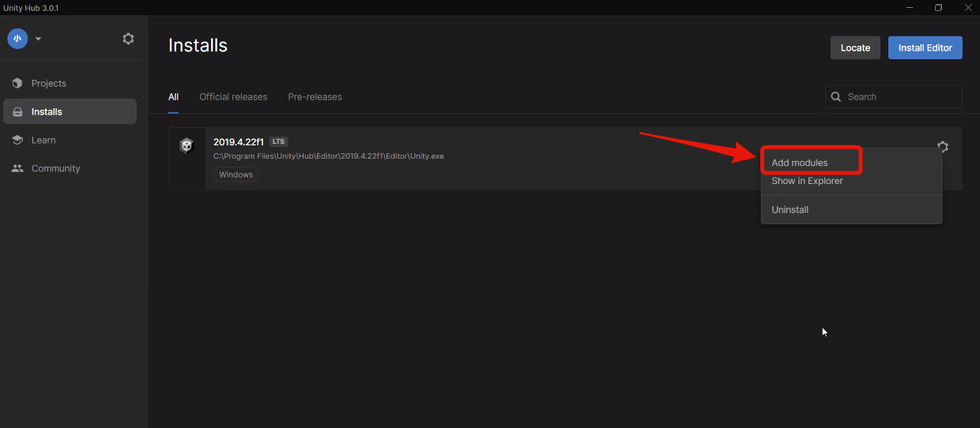
Task: Switch to the All tab
Action: click(x=173, y=96)
